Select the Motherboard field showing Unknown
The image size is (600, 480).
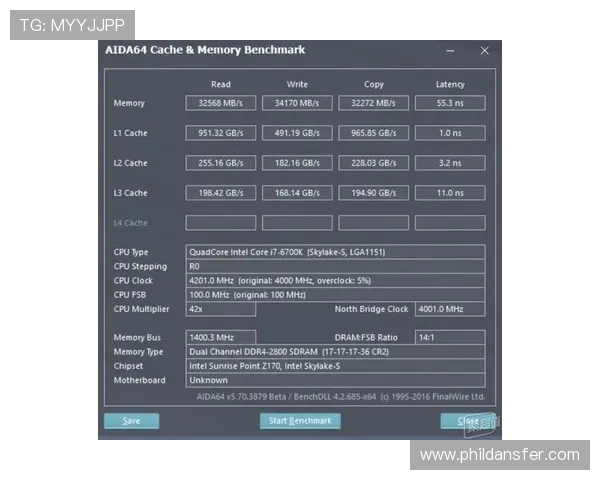point(335,380)
